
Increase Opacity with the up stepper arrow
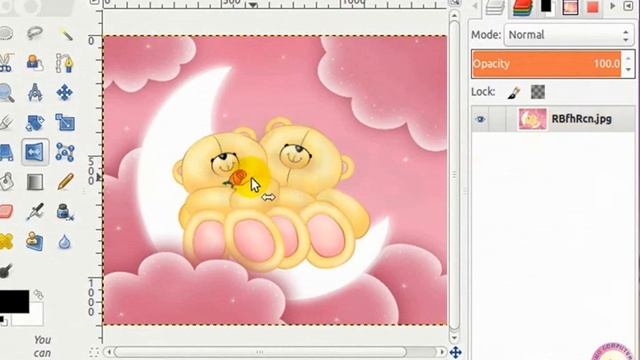[x=628, y=58]
